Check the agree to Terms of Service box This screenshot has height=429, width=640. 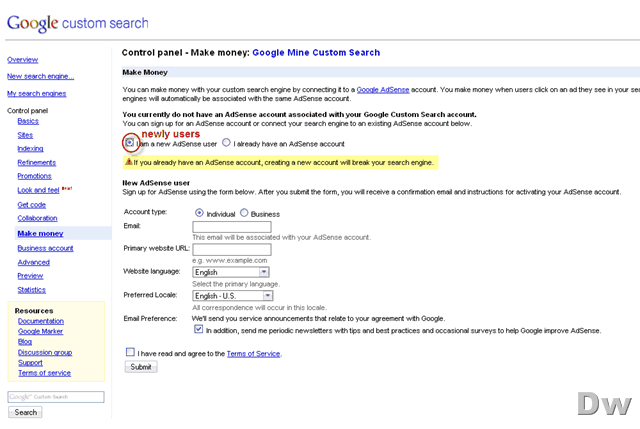[x=130, y=352]
